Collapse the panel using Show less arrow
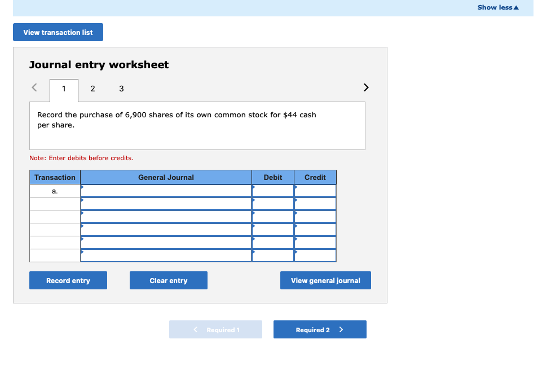 pos(496,7)
